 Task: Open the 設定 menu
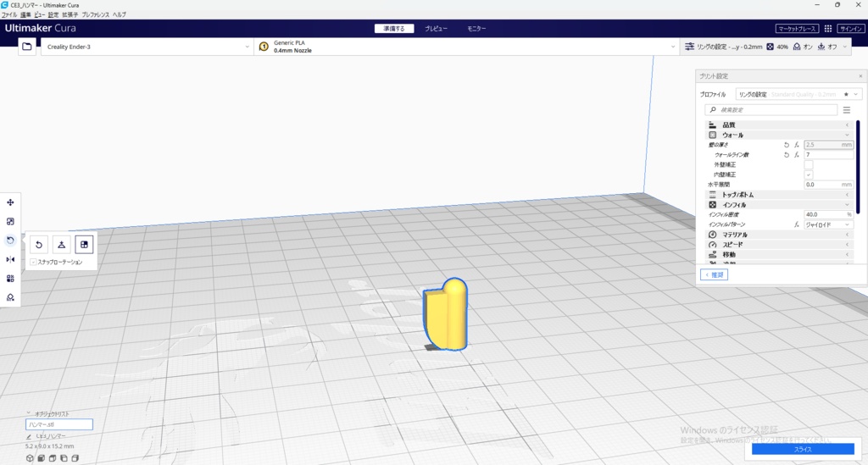click(53, 15)
